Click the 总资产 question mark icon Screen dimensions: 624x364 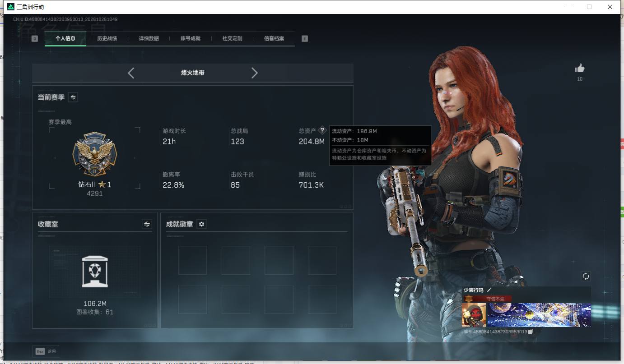tap(322, 130)
